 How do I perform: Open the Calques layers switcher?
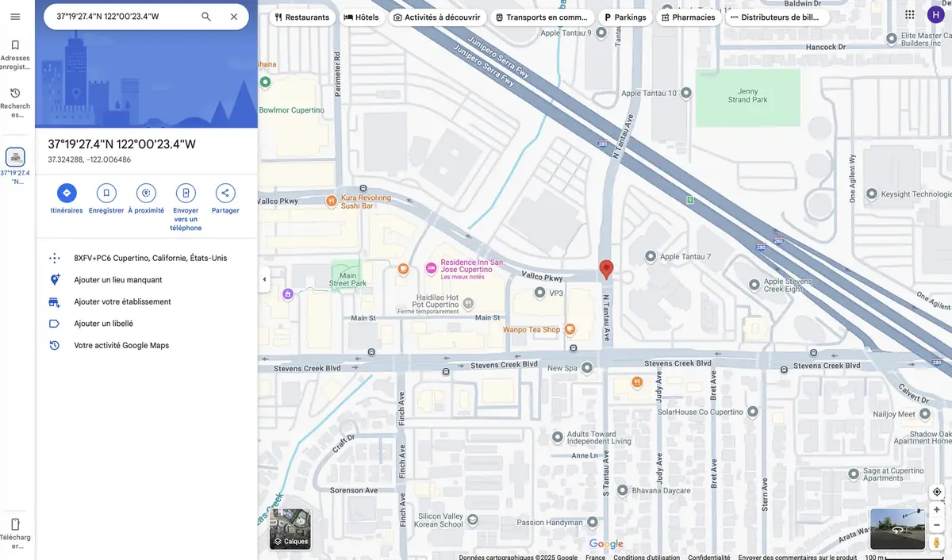pos(290,529)
